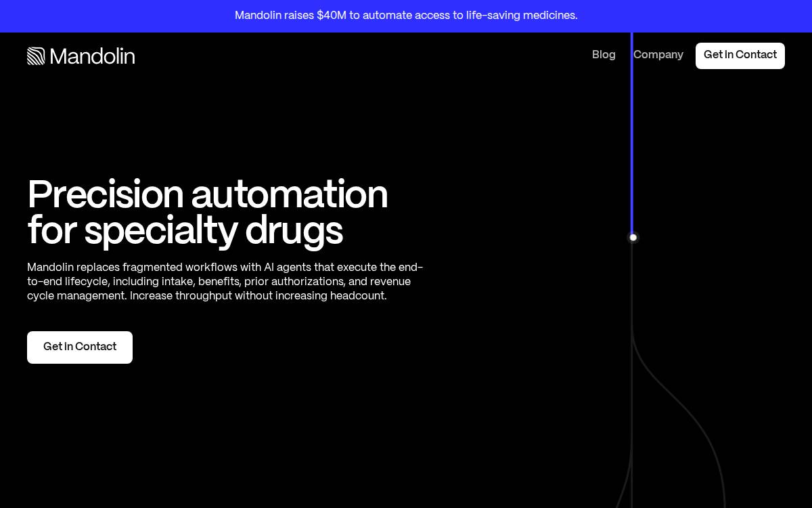
Task: Open the Blog page
Action: (x=604, y=55)
